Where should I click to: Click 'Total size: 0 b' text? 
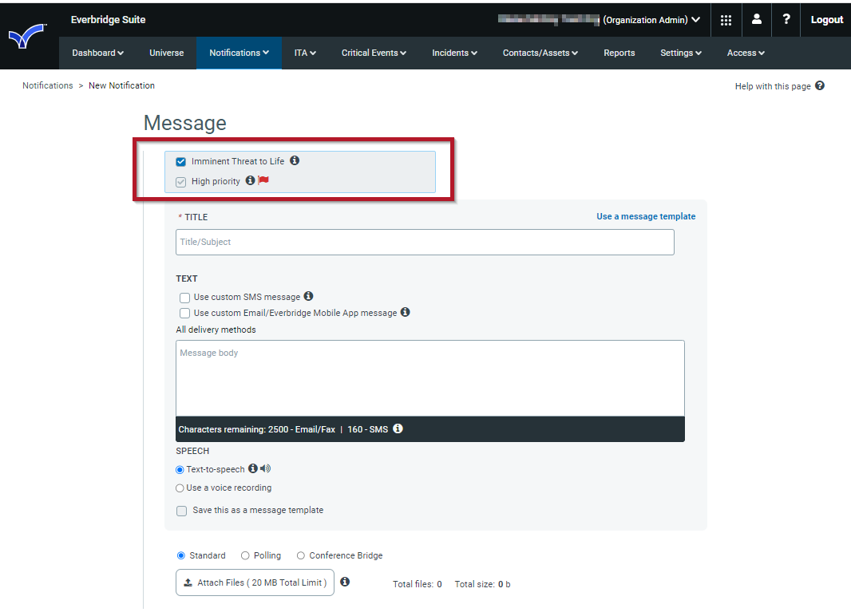482,584
